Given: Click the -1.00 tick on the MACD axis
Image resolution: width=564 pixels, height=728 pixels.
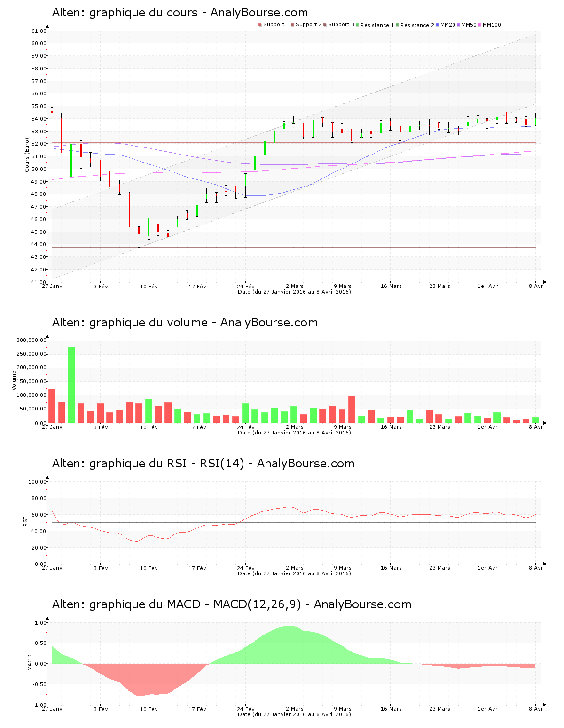Looking at the screenshot, I should [x=39, y=705].
